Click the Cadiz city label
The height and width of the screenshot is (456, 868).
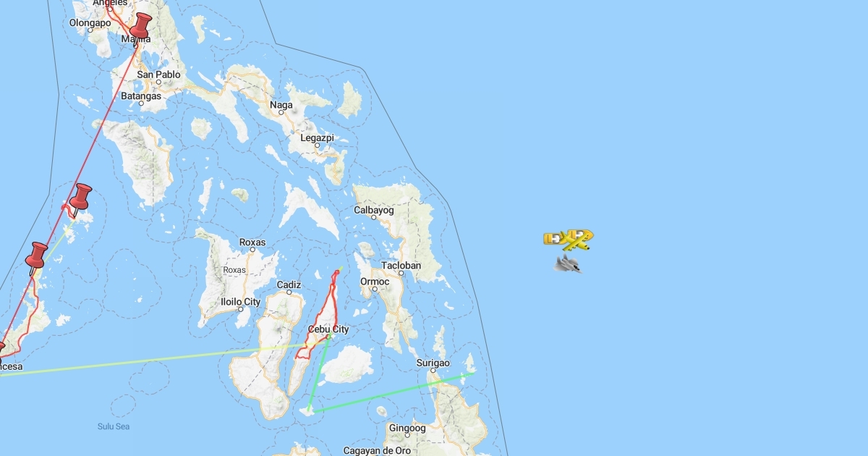[x=289, y=285]
